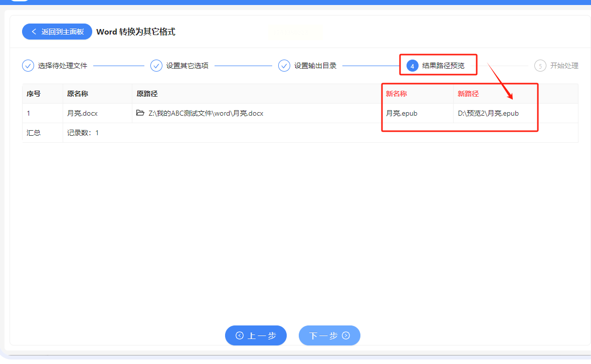The image size is (591, 364).
Task: Select the 结果路径预览 step label
Action: (x=443, y=66)
